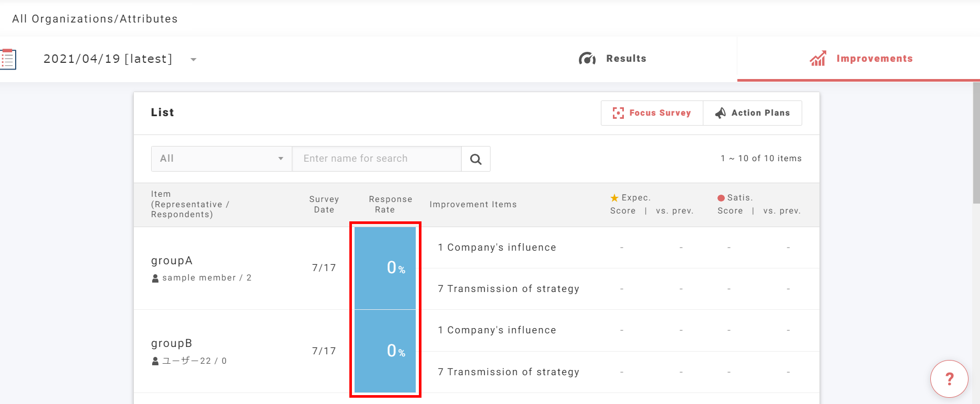
Task: Click the survey list clipboard icon
Action: click(8, 59)
